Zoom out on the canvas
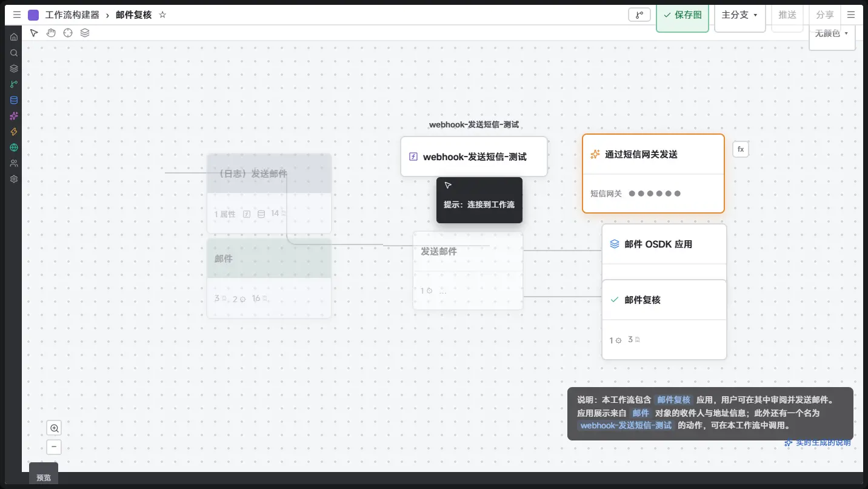This screenshot has width=868, height=489. (54, 448)
